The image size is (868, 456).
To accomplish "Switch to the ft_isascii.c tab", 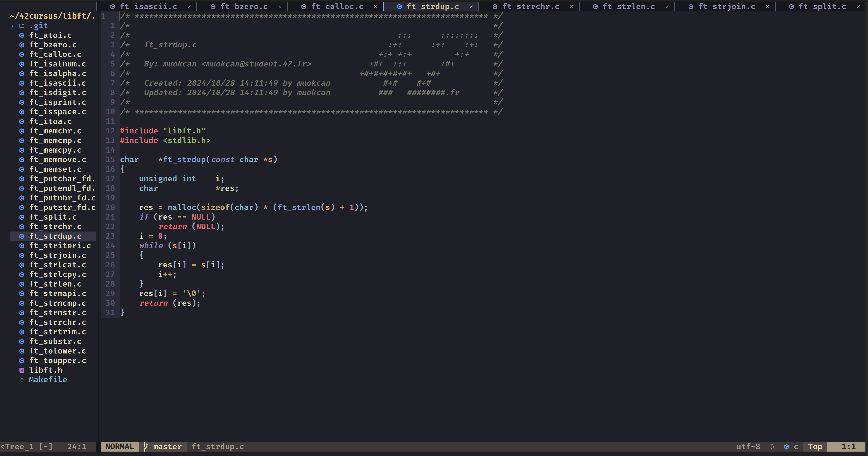I will click(148, 6).
